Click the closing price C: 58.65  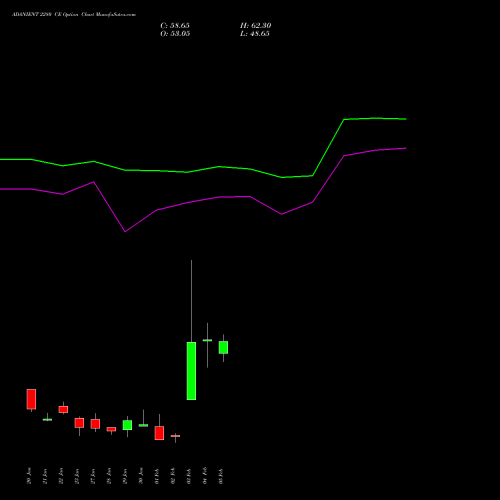click(175, 26)
